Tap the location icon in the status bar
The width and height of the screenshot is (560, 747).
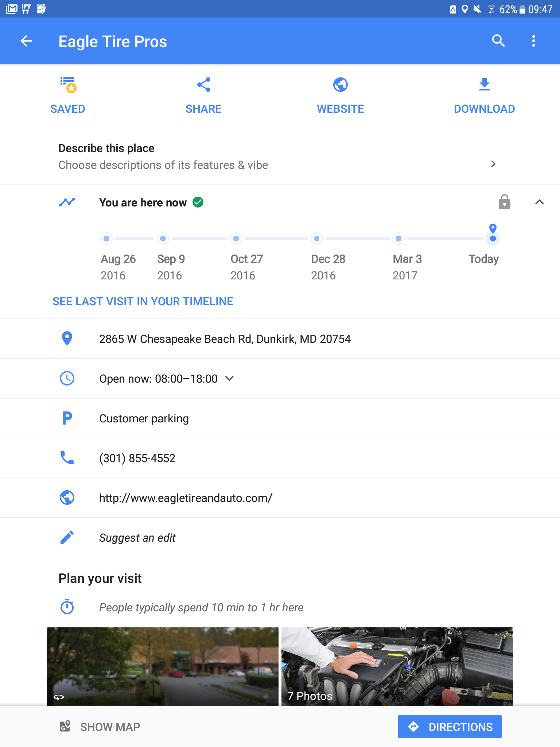(464, 9)
